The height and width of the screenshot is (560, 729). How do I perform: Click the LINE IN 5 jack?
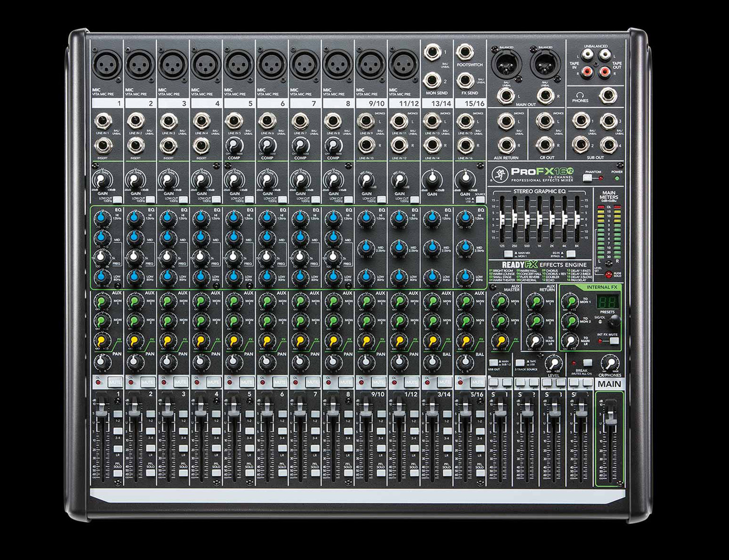[234, 121]
